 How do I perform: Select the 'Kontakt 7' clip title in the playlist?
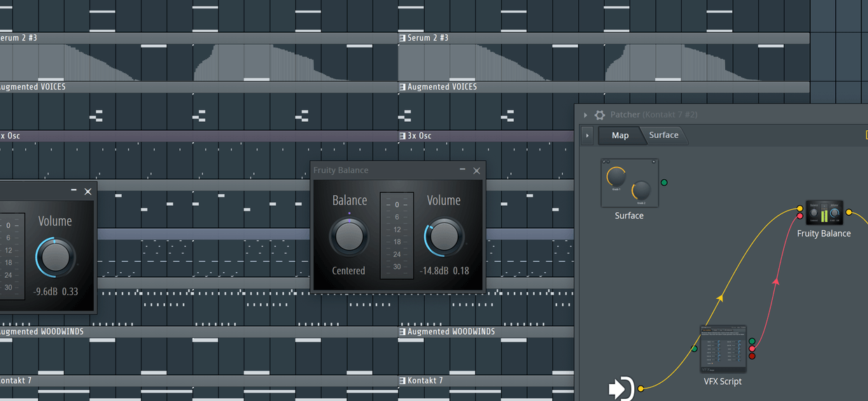click(426, 381)
